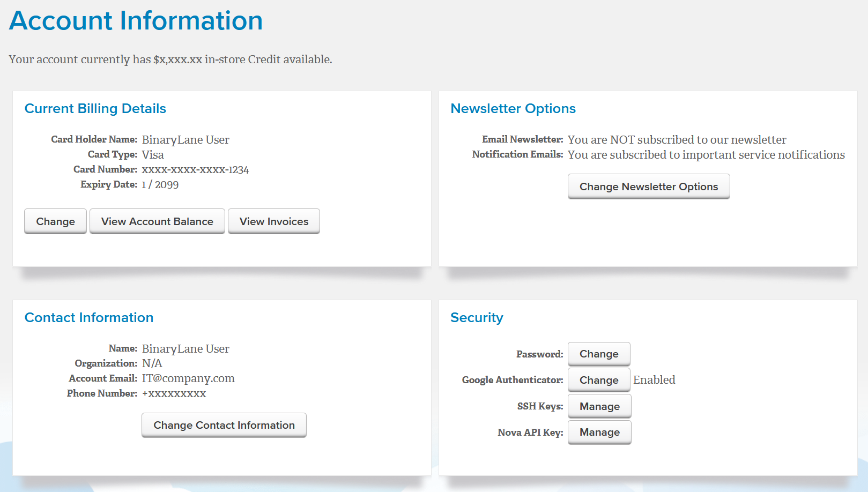This screenshot has height=492, width=868.
Task: Change the account Password
Action: point(599,354)
